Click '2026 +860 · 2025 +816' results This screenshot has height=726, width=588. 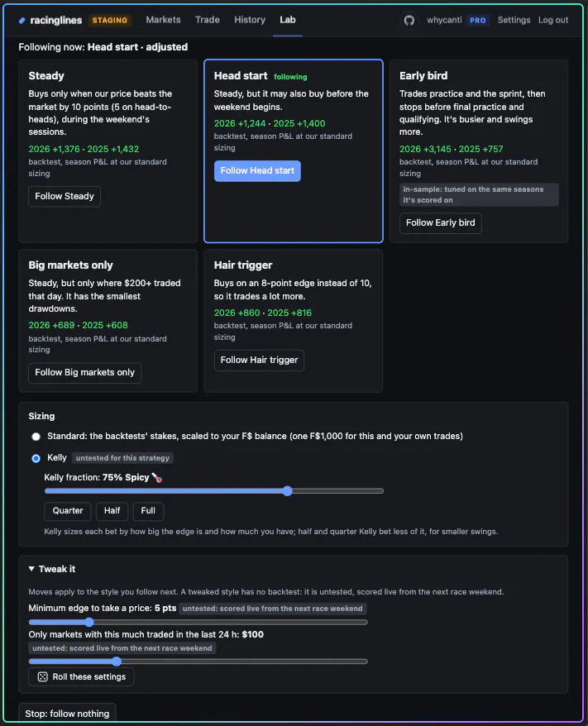263,313
